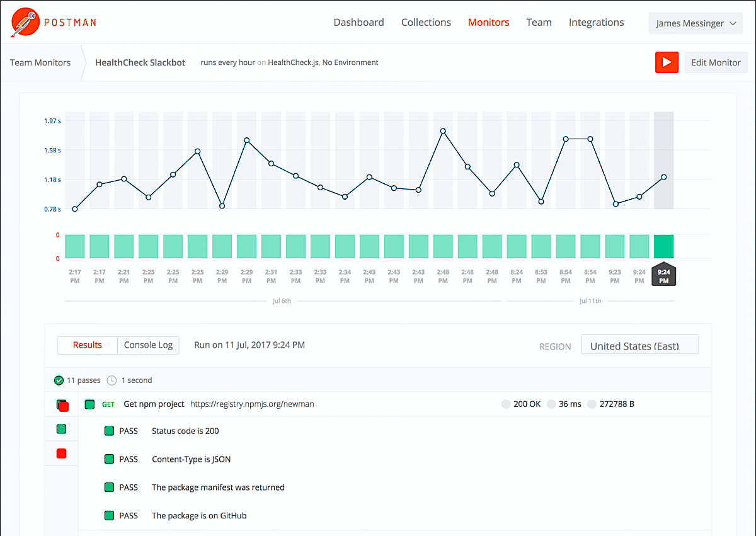Click the Edit Monitor button
Image resolution: width=756 pixels, height=536 pixels.
point(716,62)
